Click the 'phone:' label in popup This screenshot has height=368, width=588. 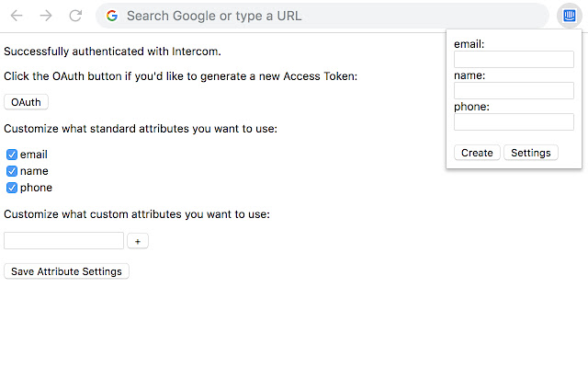(x=471, y=107)
